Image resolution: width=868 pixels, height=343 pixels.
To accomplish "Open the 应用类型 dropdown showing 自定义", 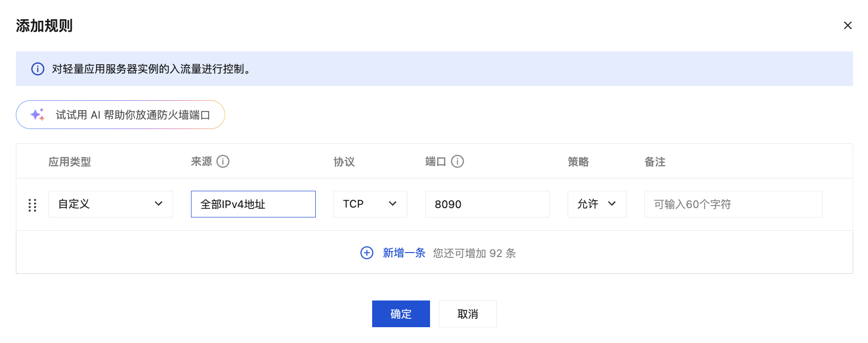I will tap(111, 204).
